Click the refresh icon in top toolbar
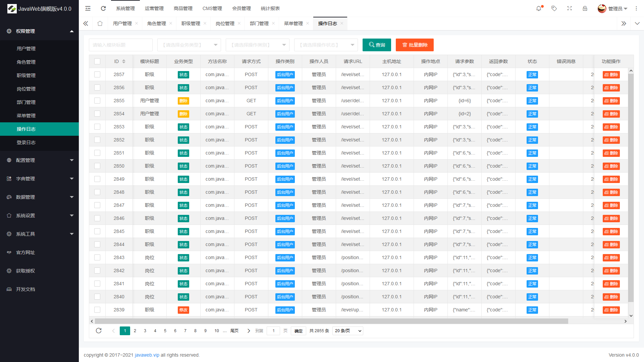The height and width of the screenshot is (362, 644). click(103, 8)
